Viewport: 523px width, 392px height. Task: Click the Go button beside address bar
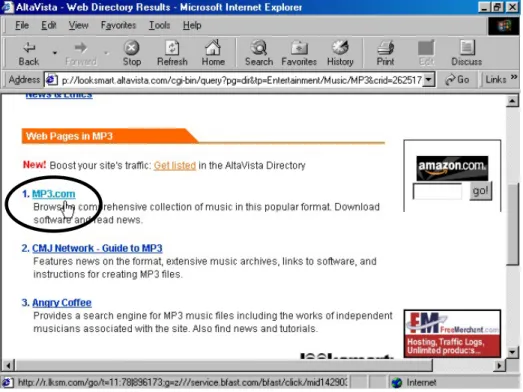point(457,80)
